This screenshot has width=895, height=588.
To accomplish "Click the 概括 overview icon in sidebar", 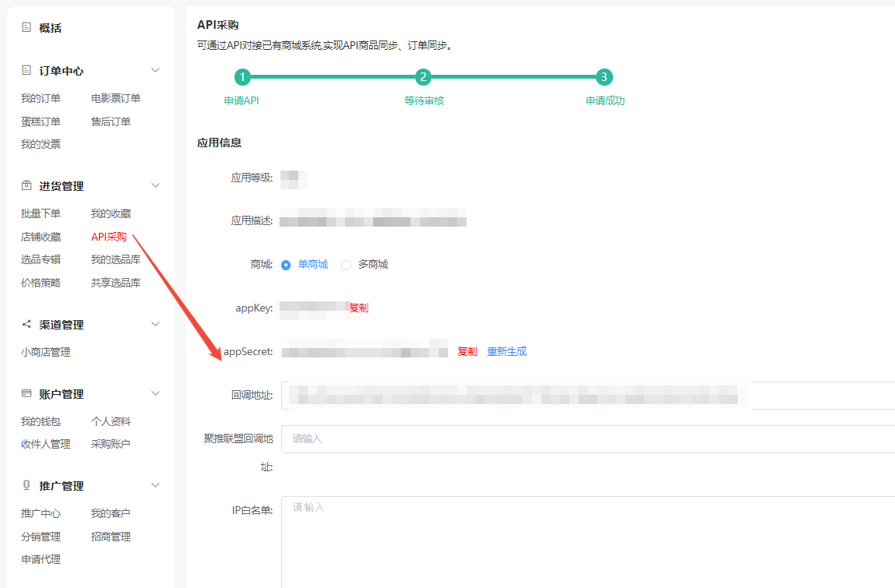I will tap(26, 27).
